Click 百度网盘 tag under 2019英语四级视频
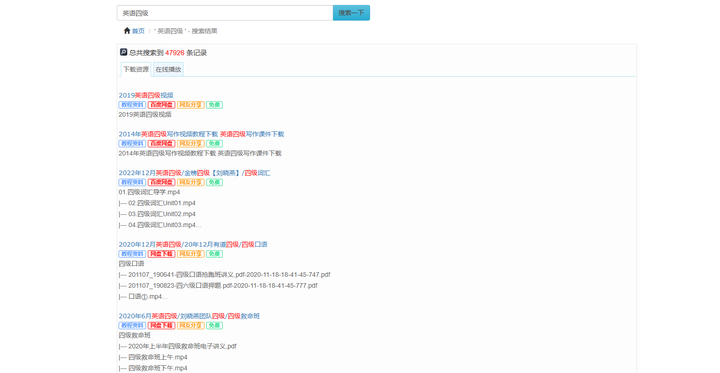The width and height of the screenshot is (720, 373). [162, 105]
